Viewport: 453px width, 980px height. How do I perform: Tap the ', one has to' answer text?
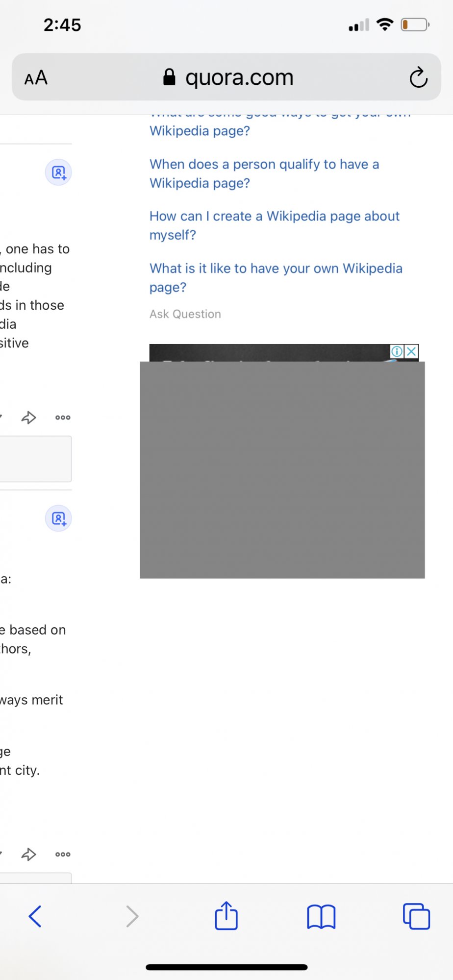pyautogui.click(x=35, y=249)
